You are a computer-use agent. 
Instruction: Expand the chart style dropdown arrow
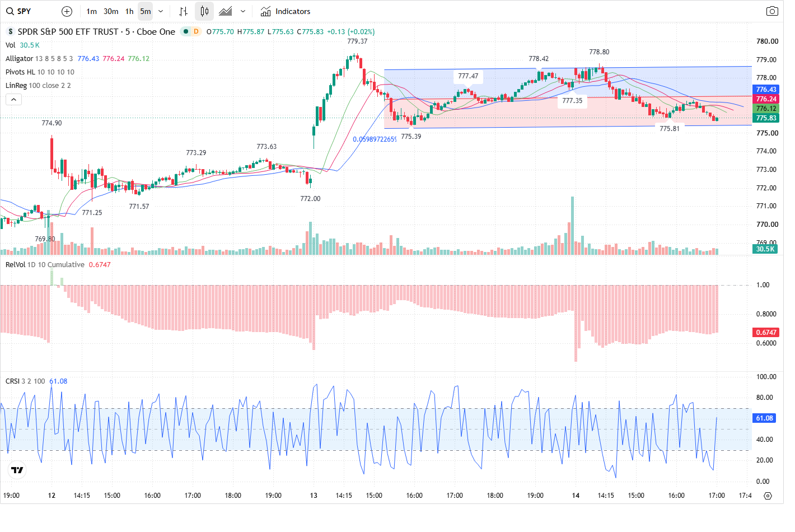point(243,11)
